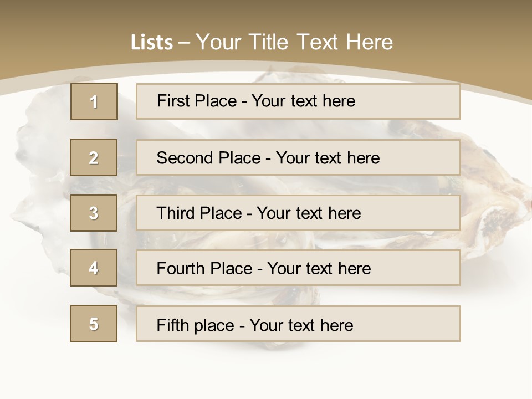This screenshot has width=532, height=399.
Task: Click the word 'Third' in third list item
Action: tap(175, 213)
